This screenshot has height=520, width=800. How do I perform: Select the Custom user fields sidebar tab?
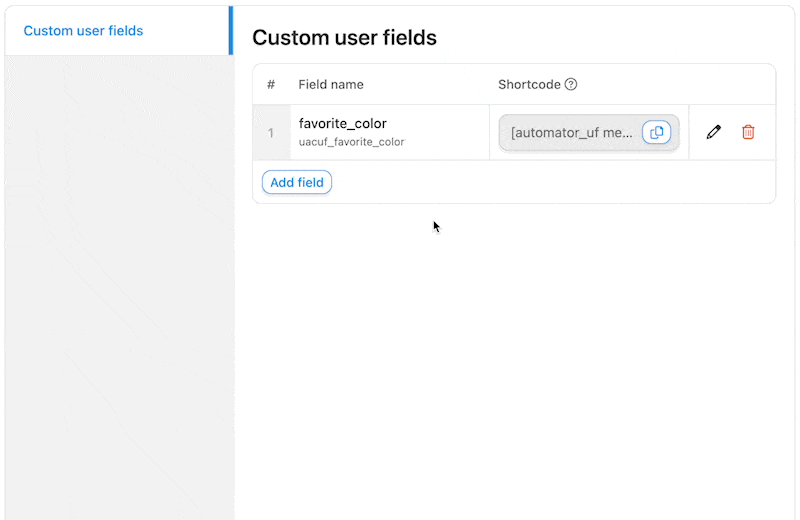[x=83, y=31]
